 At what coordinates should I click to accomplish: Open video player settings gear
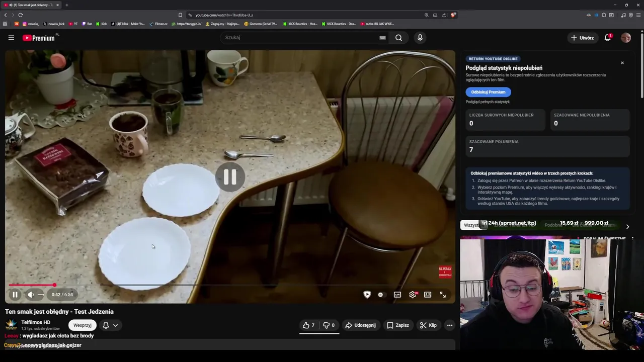[x=413, y=295]
